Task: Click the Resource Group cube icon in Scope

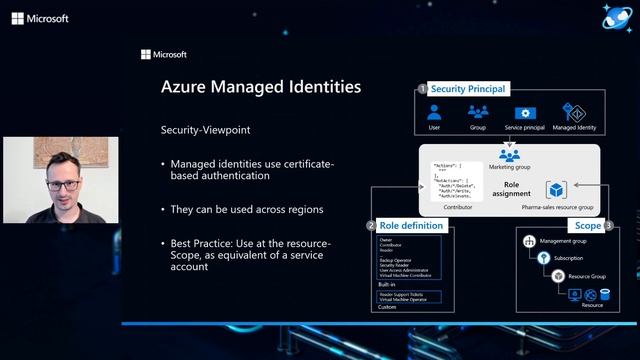Action: 558,276
